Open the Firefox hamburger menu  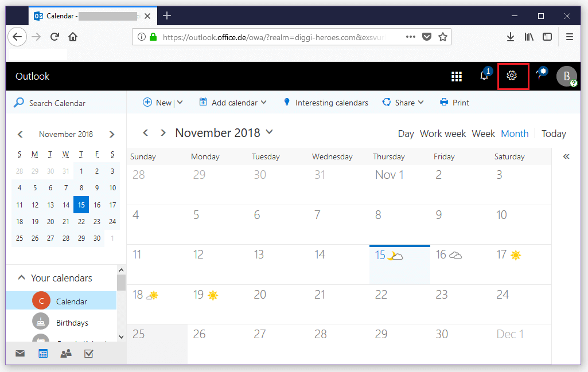tap(570, 37)
